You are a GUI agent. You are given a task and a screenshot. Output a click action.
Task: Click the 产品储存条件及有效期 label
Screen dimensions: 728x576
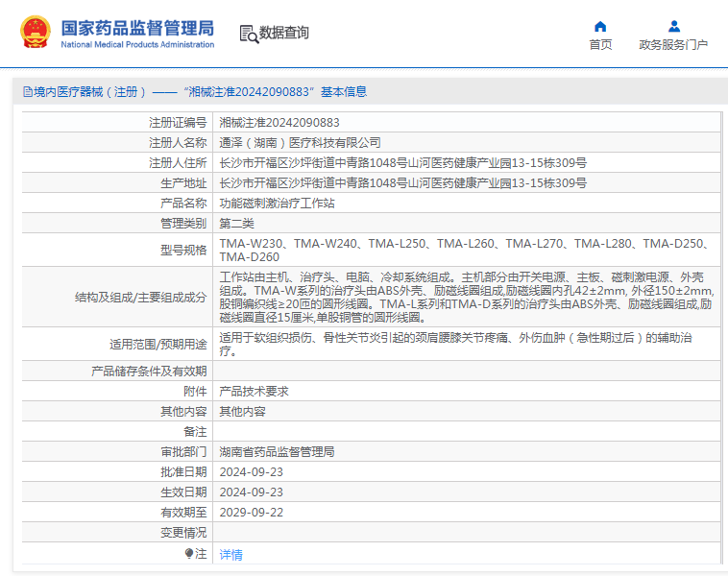coord(149,371)
